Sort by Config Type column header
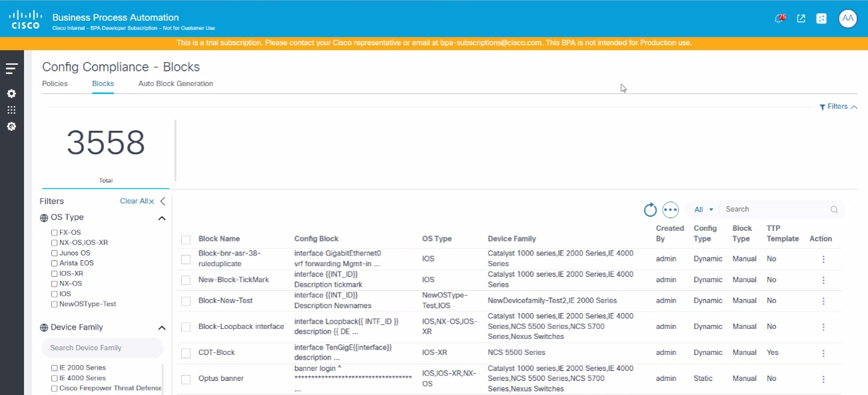Viewport: 868px width, 395px height. click(705, 234)
